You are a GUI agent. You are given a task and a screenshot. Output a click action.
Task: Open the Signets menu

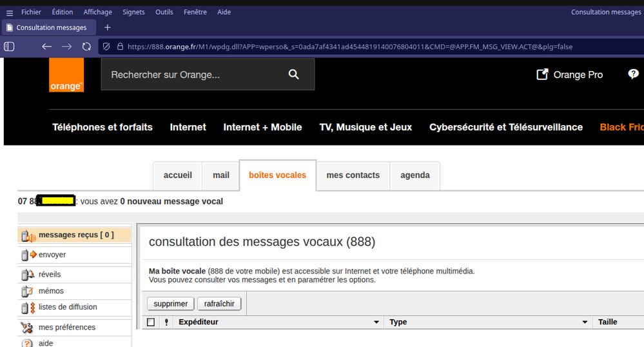(x=133, y=12)
